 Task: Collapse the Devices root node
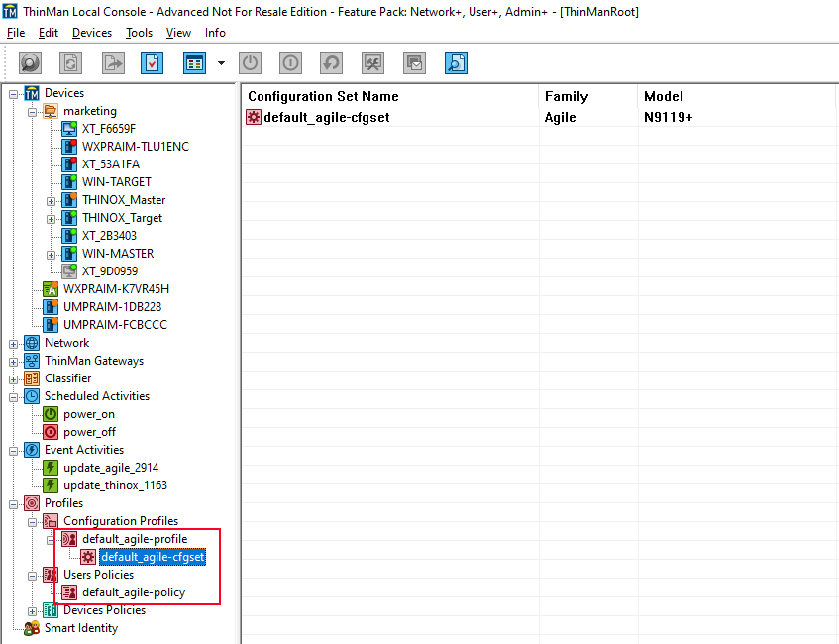click(14, 95)
